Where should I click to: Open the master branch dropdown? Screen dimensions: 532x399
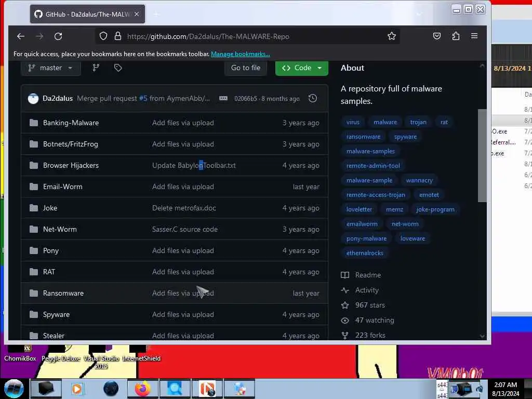(51, 68)
